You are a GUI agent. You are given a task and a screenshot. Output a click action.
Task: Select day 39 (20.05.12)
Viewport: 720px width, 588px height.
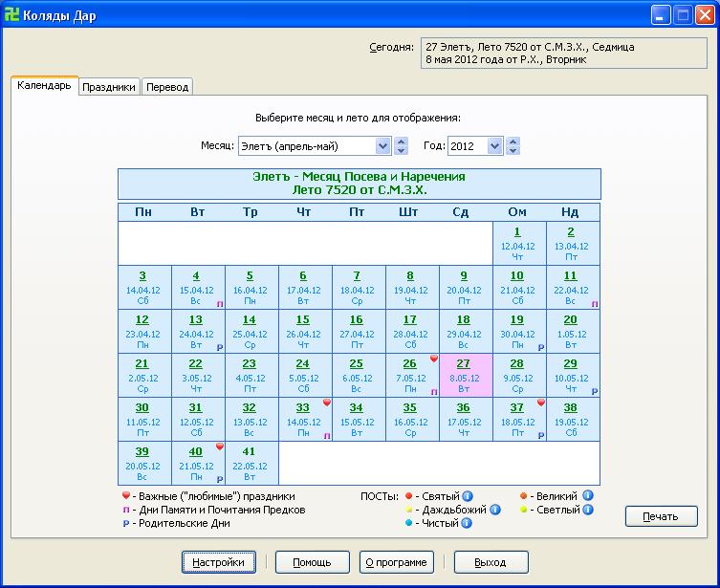point(144,464)
